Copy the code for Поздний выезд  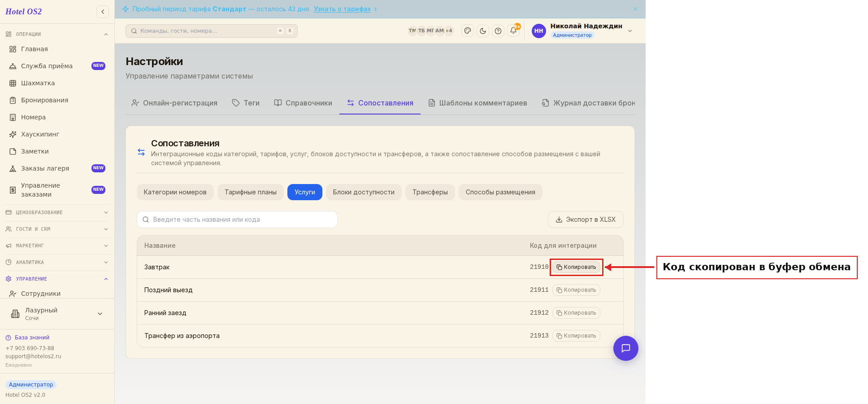tap(576, 290)
